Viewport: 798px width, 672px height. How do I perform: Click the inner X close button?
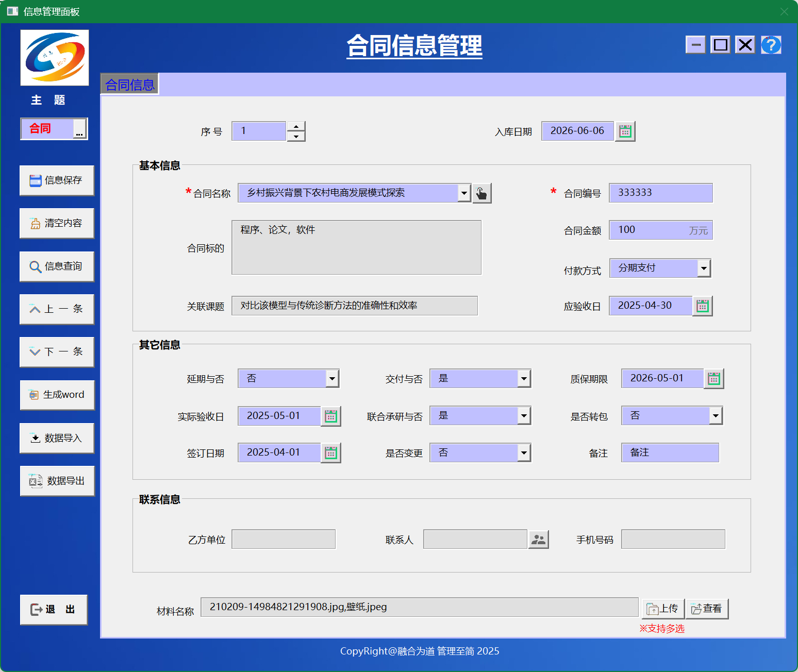tap(745, 45)
